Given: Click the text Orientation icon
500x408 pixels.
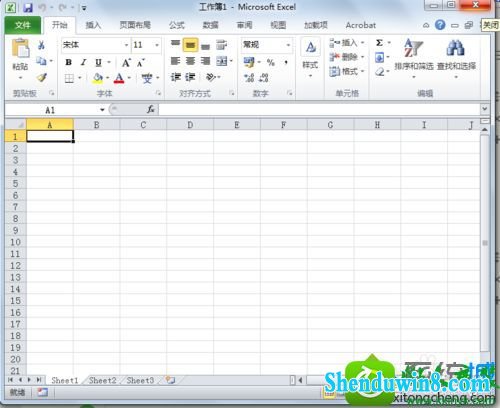Looking at the screenshot, I should 211,77.
